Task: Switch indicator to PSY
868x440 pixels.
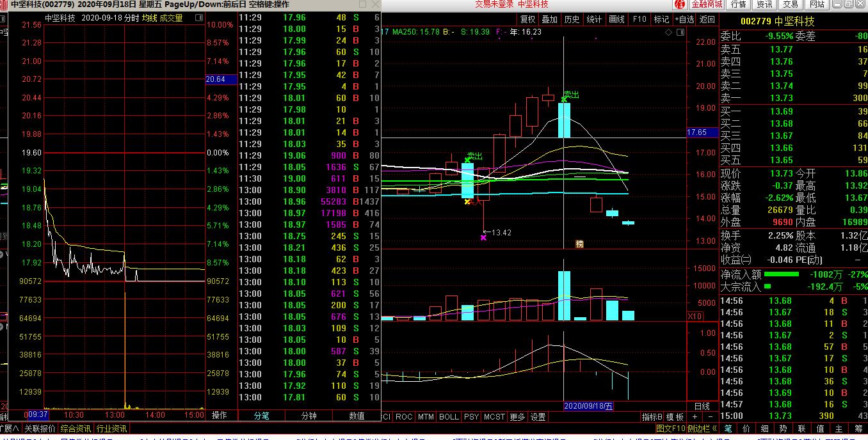Action: [471, 416]
